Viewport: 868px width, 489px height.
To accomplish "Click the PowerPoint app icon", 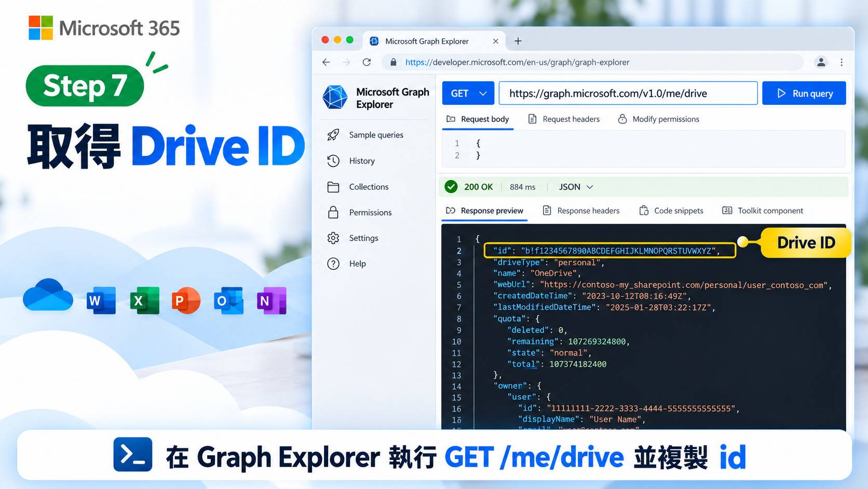I will 186,300.
